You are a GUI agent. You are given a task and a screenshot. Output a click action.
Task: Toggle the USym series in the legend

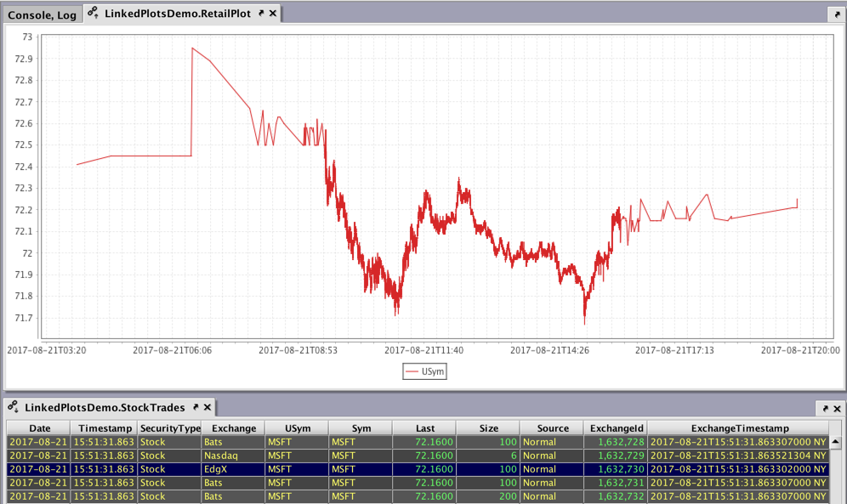[x=424, y=371]
